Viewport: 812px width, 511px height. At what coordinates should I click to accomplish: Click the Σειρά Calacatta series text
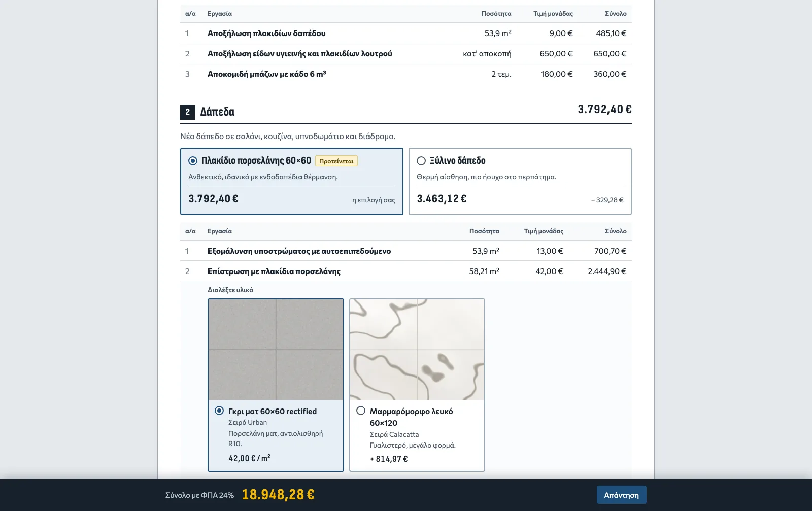coord(394,434)
